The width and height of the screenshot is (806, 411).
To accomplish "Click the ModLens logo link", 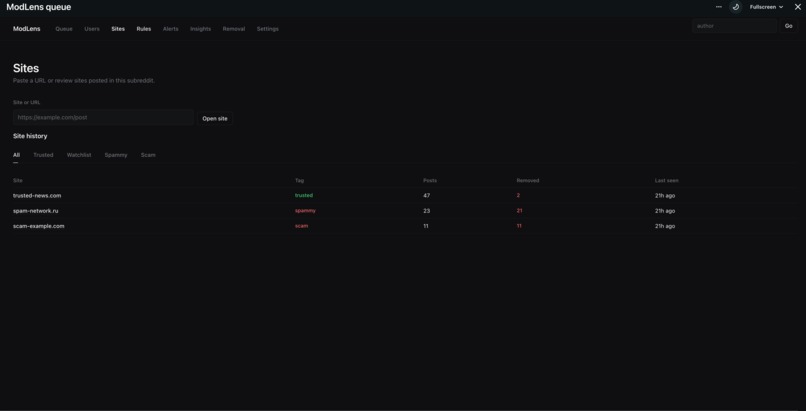I will click(27, 29).
